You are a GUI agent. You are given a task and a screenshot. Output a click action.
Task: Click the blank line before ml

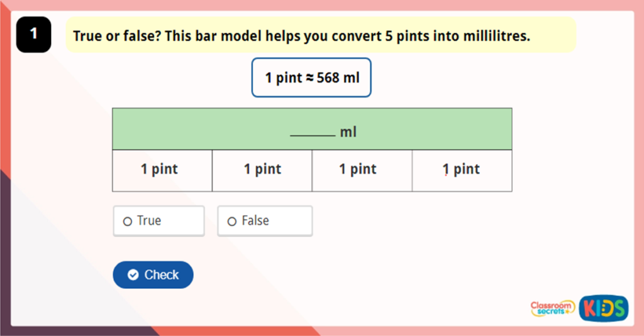tap(312, 133)
